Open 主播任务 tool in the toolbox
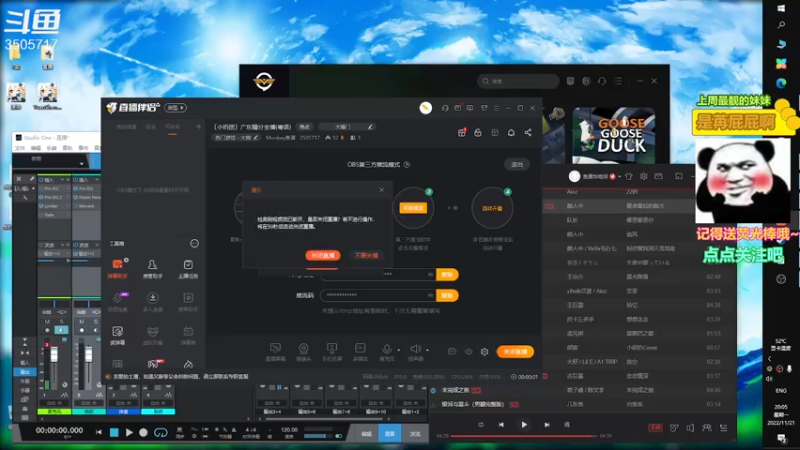This screenshot has height=450, width=800. (x=188, y=268)
